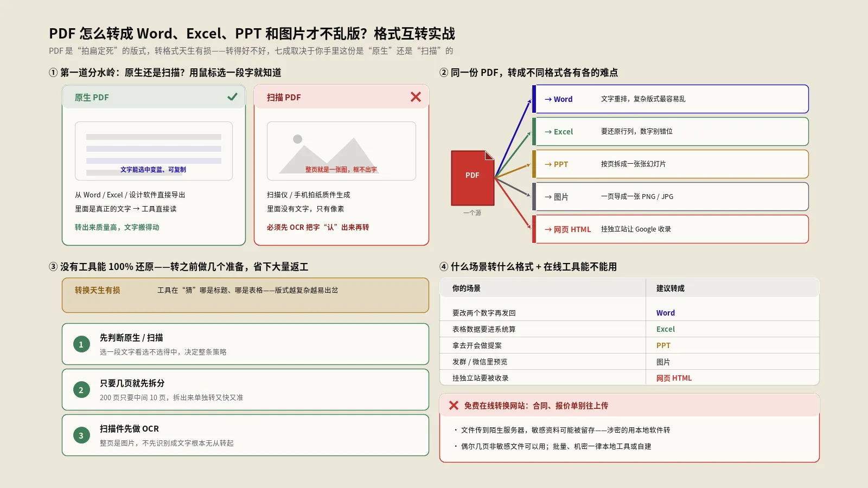Click green text 转出来质量高，文字搬得动
The width and height of the screenshot is (868, 488).
(x=117, y=227)
